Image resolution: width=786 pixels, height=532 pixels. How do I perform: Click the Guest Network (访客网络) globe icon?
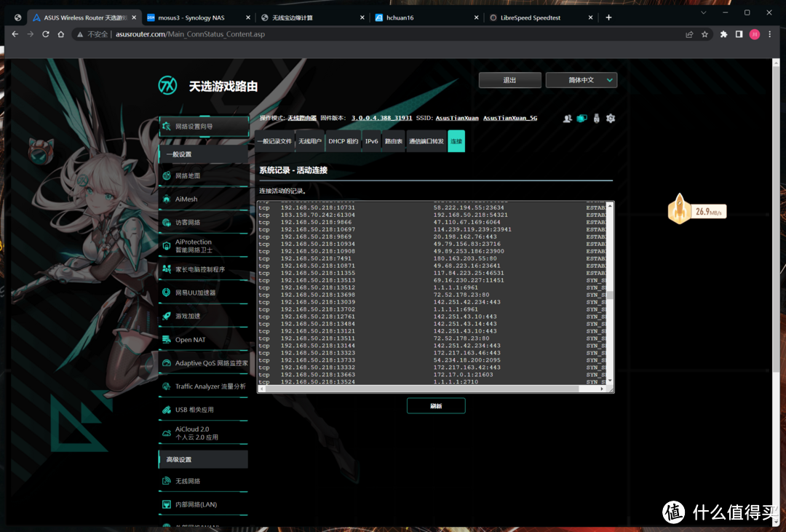click(167, 222)
